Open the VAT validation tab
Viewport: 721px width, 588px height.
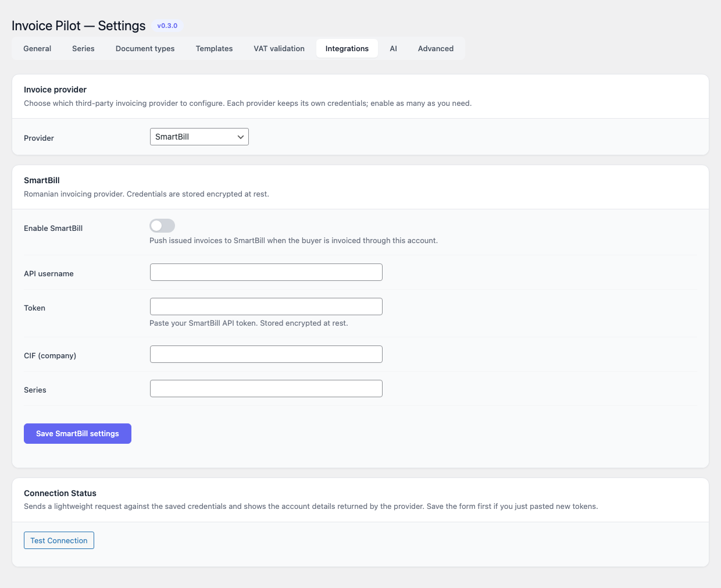click(x=279, y=48)
